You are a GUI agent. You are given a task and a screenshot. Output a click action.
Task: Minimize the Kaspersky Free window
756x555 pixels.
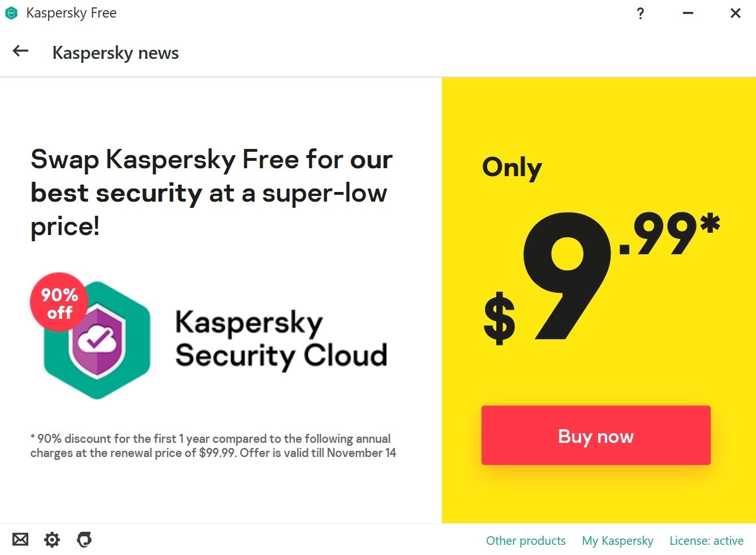[688, 14]
